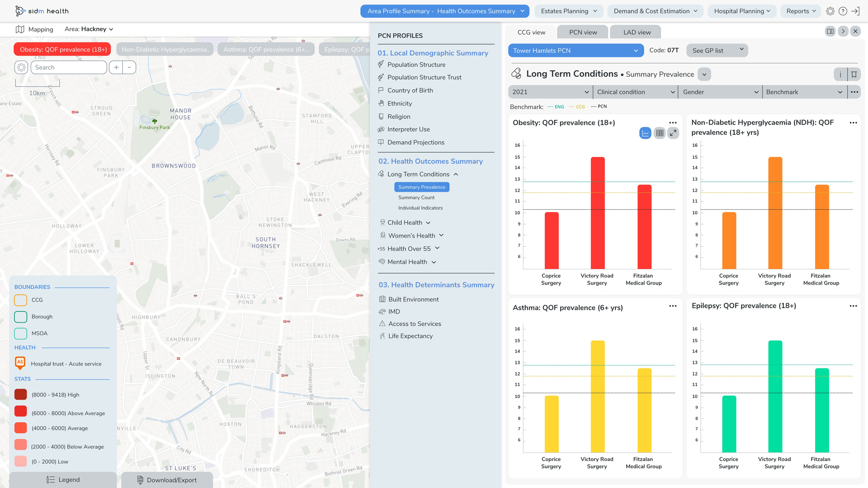The image size is (868, 488).
Task: Open the help question mark icon
Action: [x=843, y=11]
